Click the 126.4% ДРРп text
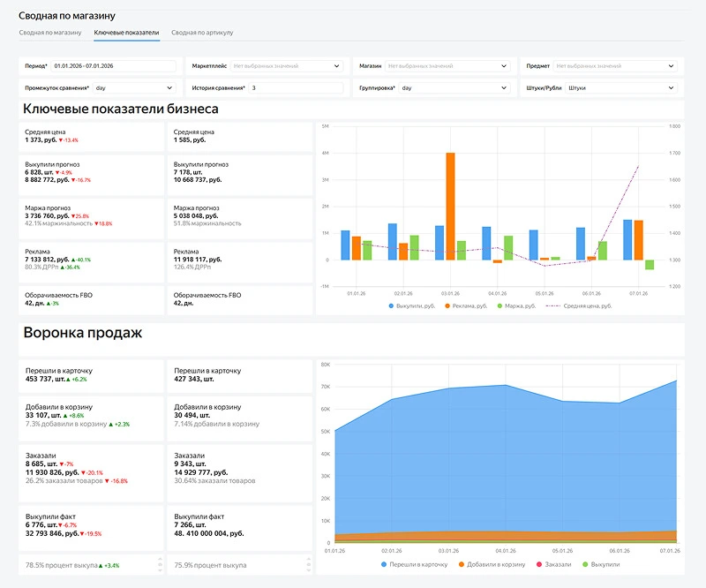The height and width of the screenshot is (588, 706). (192, 268)
